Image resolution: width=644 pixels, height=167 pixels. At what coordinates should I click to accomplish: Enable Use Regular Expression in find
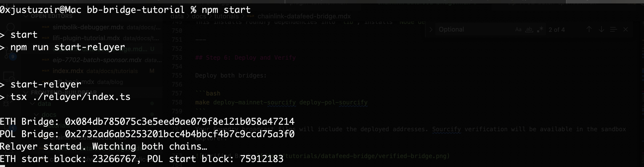click(x=540, y=30)
